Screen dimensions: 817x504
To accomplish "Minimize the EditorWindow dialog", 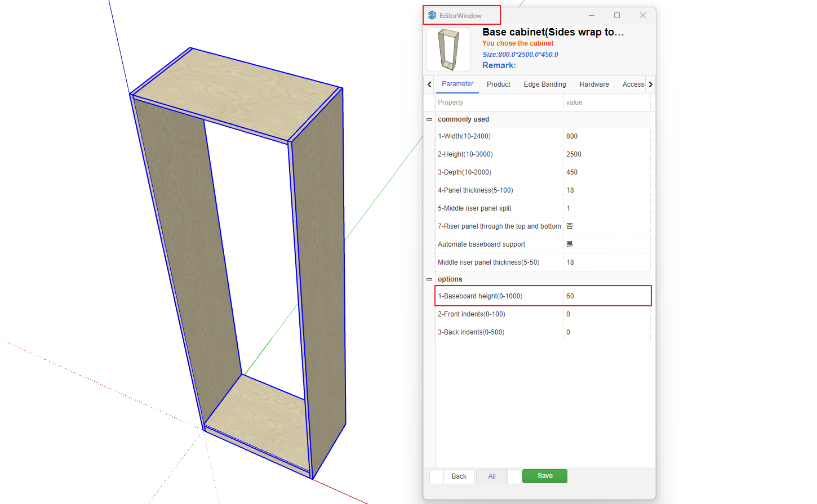I will 592,15.
